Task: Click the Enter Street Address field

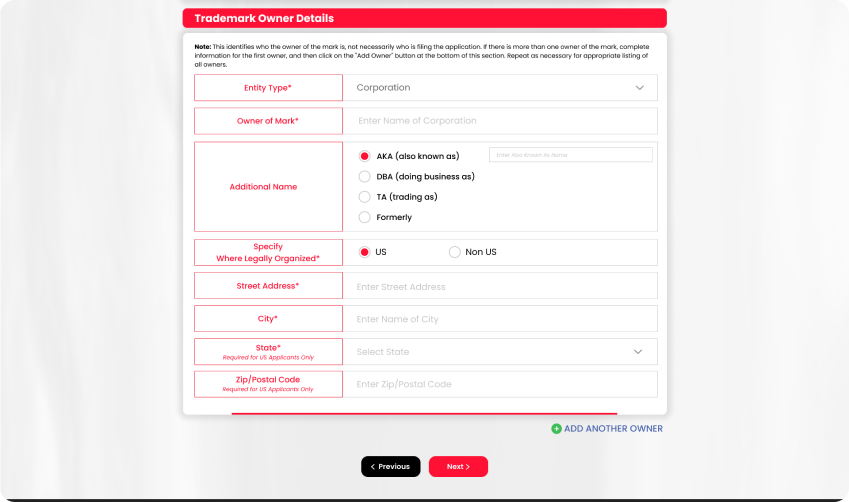Action: pos(500,286)
